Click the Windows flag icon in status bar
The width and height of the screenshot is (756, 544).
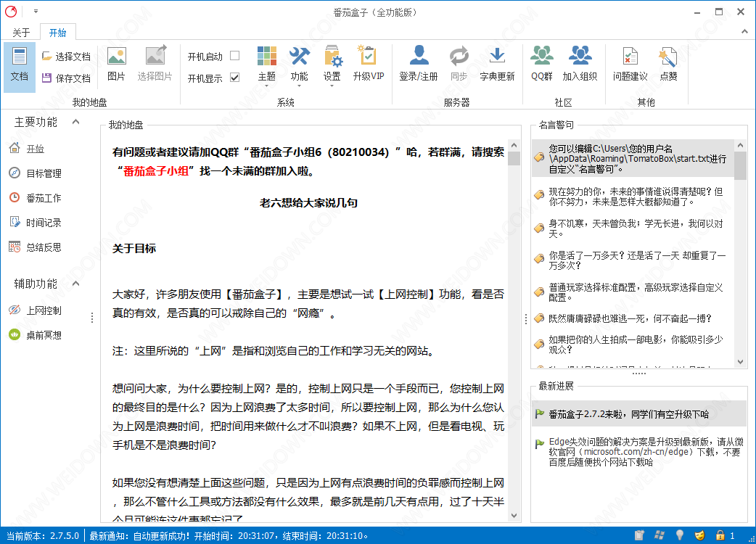(659, 535)
